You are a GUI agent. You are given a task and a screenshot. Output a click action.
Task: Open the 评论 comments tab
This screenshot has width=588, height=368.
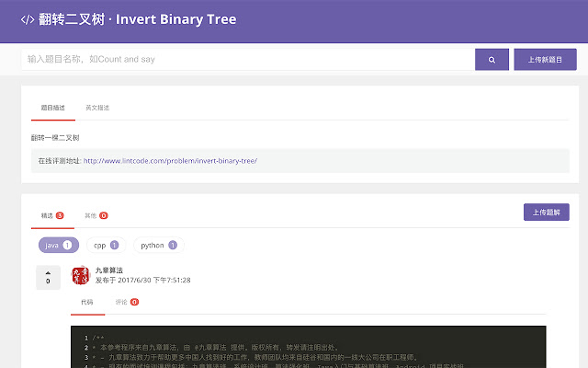tap(127, 302)
